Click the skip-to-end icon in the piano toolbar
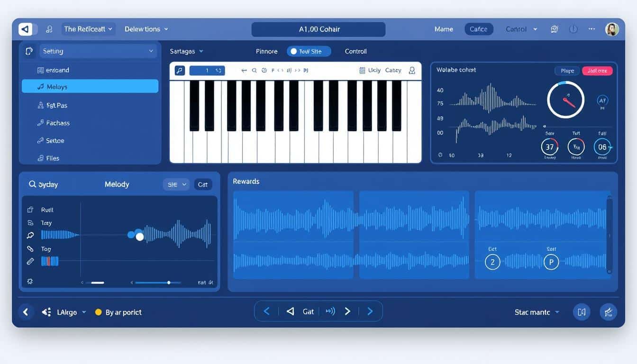This screenshot has height=364, width=637. pos(306,70)
